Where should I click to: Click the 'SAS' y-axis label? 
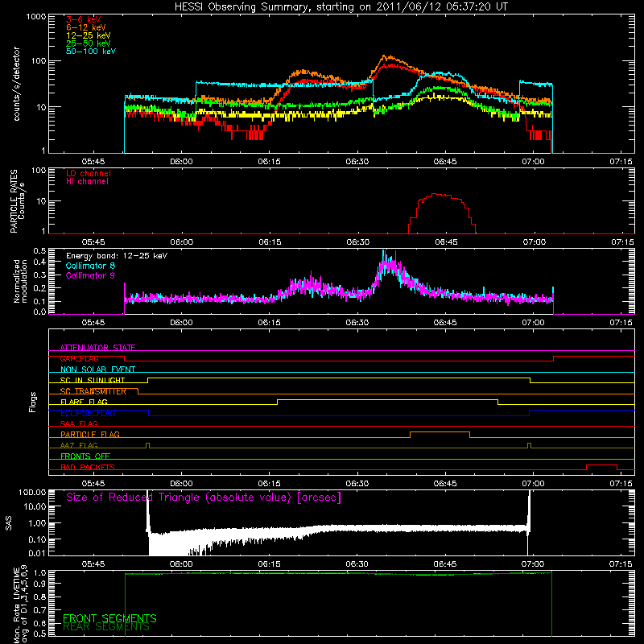pos(8,522)
